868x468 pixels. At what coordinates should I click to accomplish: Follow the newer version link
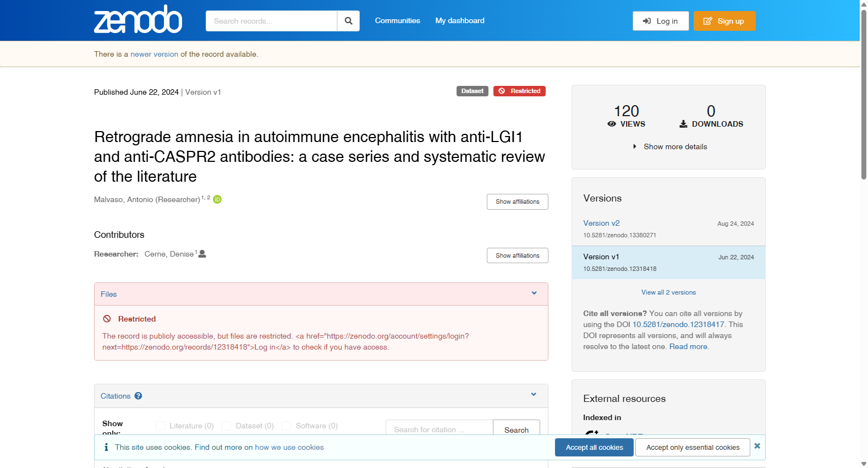pos(154,54)
